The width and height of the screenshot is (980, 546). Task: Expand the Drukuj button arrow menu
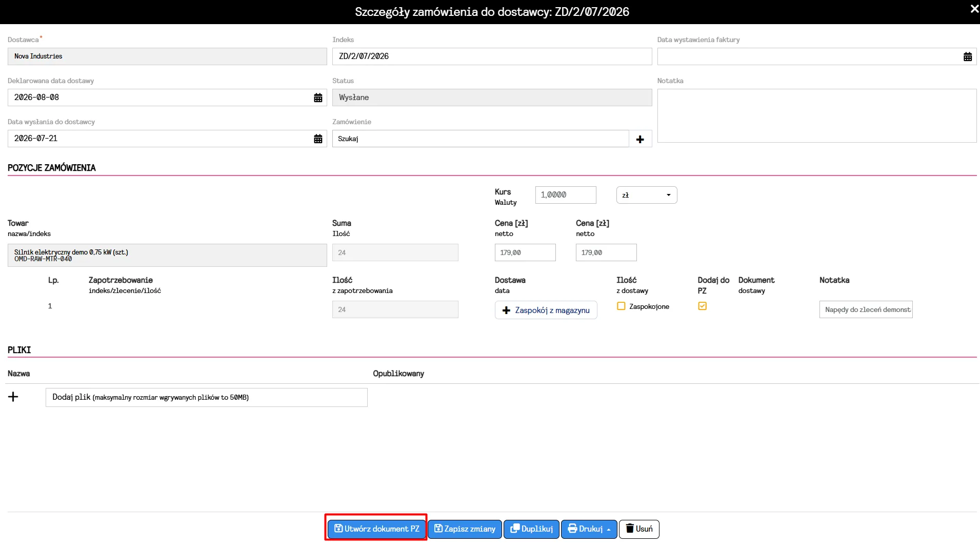pyautogui.click(x=609, y=530)
